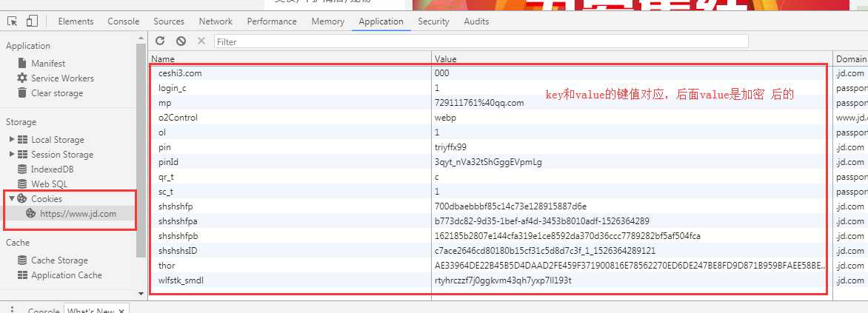Viewport: 868px width, 313px height.
Task: Toggle the device toolbar icon
Action: point(32,21)
